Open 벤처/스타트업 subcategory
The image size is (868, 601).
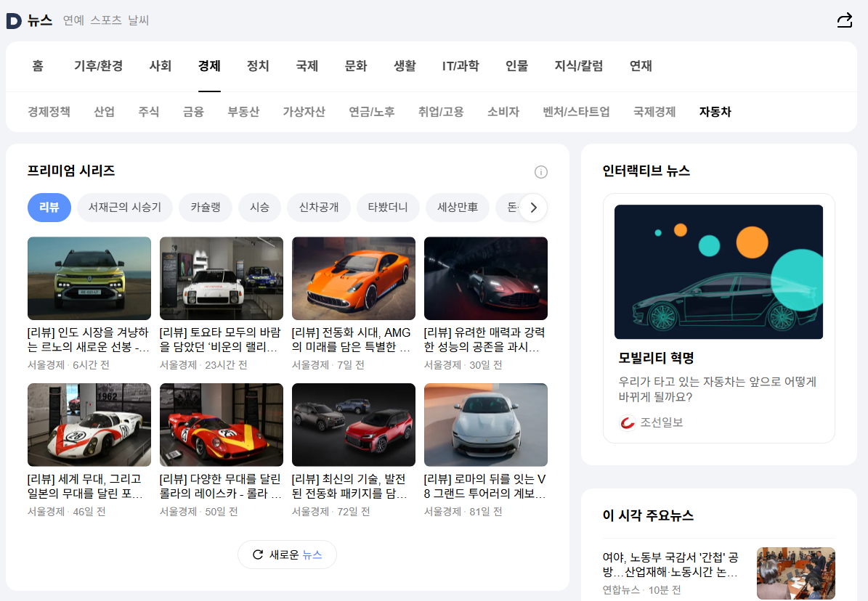(576, 112)
